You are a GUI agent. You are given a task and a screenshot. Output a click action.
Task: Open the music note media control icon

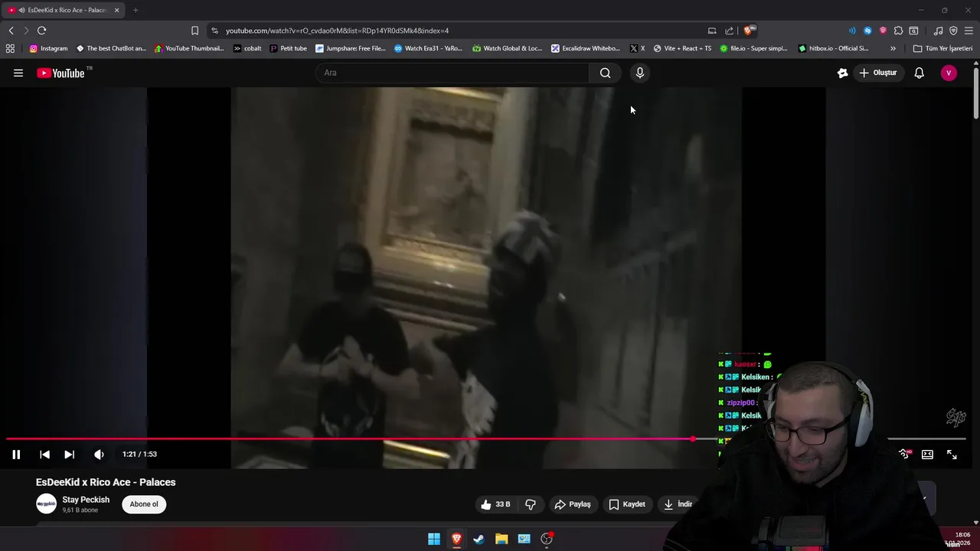[938, 31]
